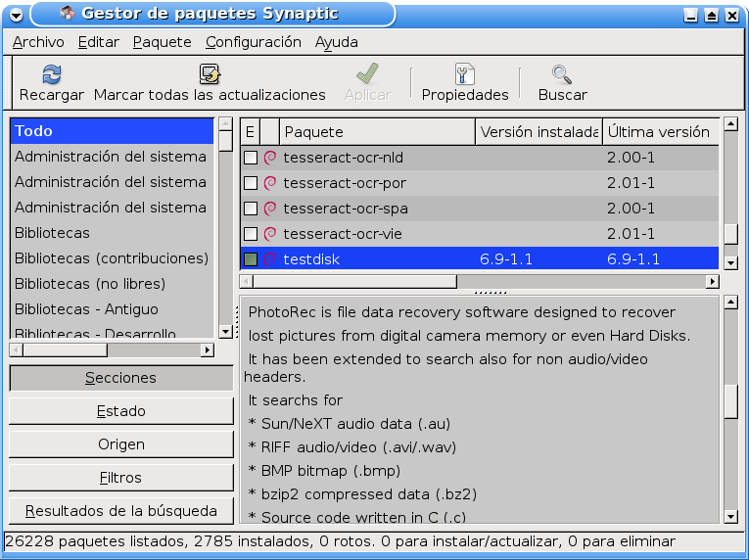The image size is (749, 560).
Task: Click the description pane vertical scrollbar thumb
Action: [x=730, y=401]
